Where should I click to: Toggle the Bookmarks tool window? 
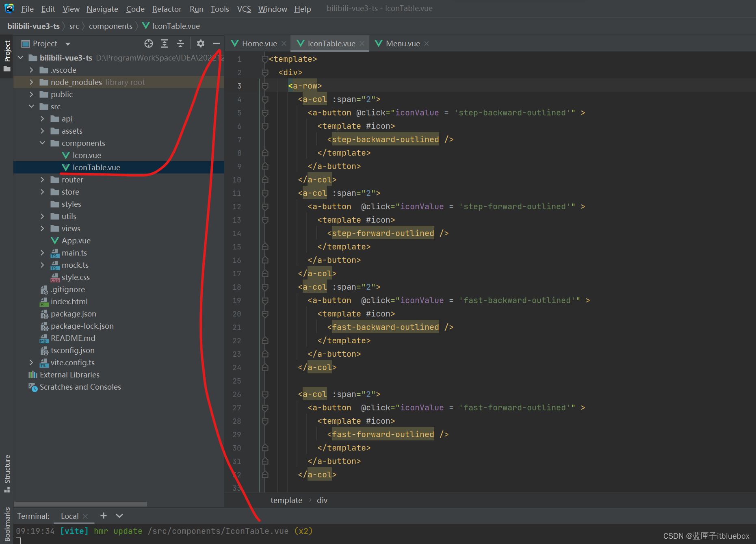pyautogui.click(x=7, y=524)
